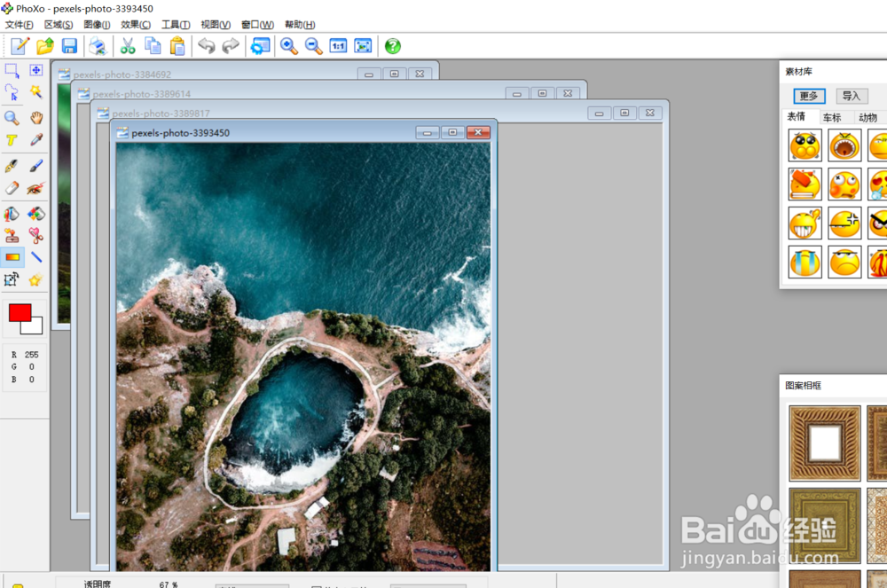Choose the ornate frame with white center
This screenshot has height=588, width=887.
tap(825, 443)
